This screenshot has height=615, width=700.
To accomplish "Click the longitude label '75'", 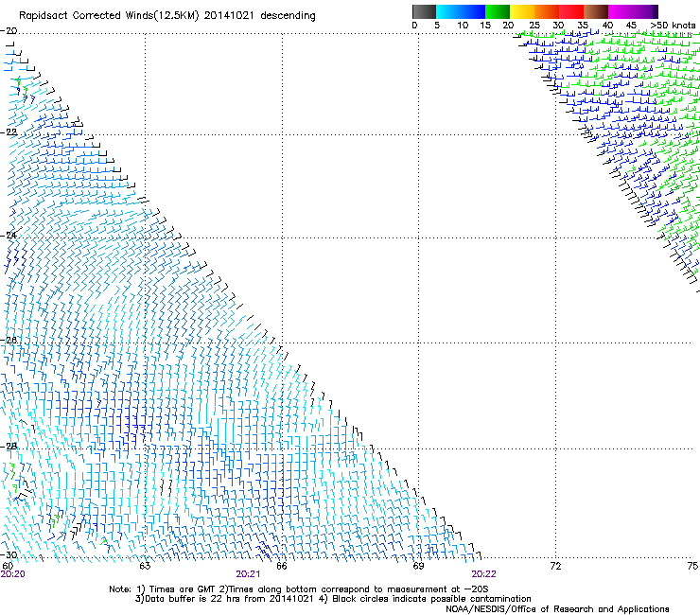I will (692, 566).
